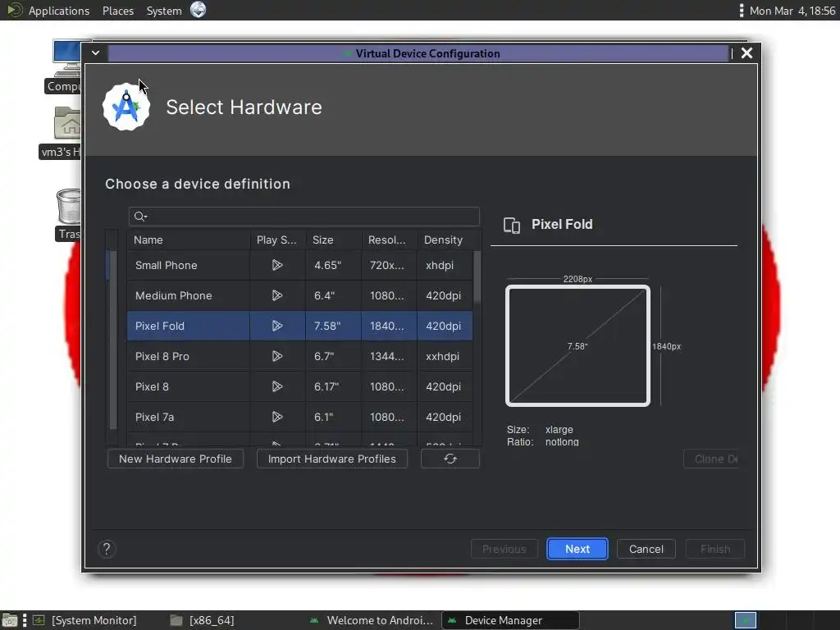
Task: Open the help question mark icon
Action: pos(107,549)
